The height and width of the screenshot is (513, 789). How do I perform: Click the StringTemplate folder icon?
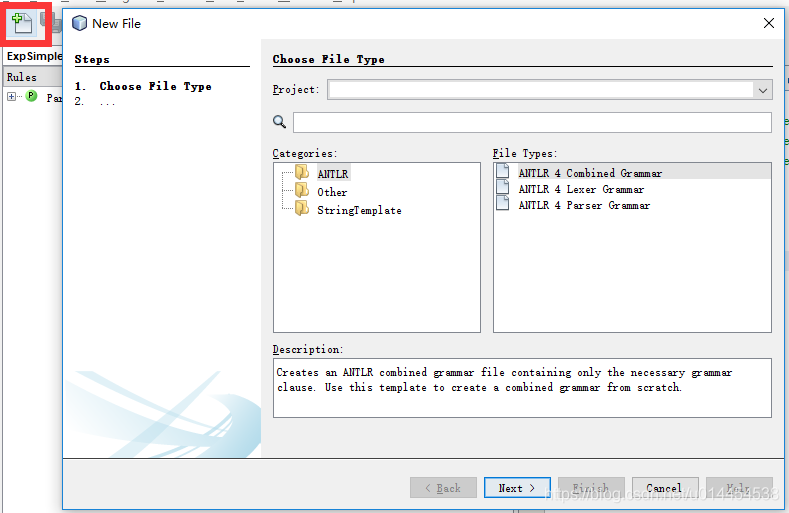coord(302,208)
